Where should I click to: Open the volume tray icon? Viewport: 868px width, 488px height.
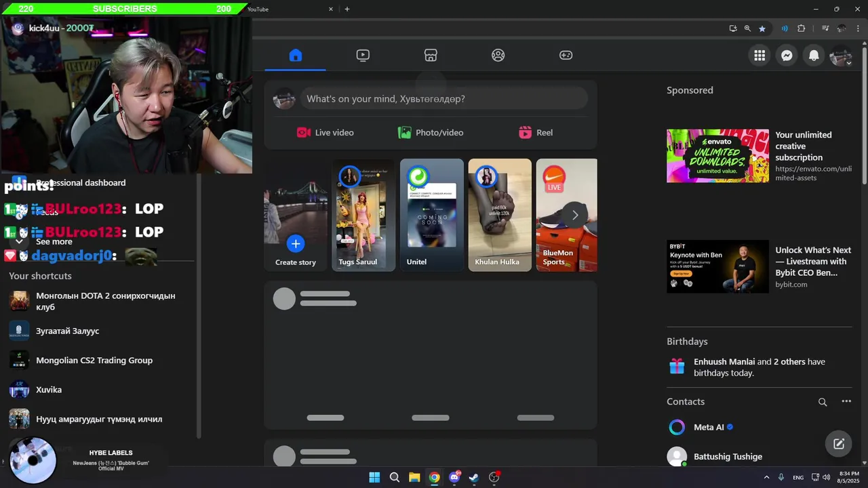coord(826,477)
